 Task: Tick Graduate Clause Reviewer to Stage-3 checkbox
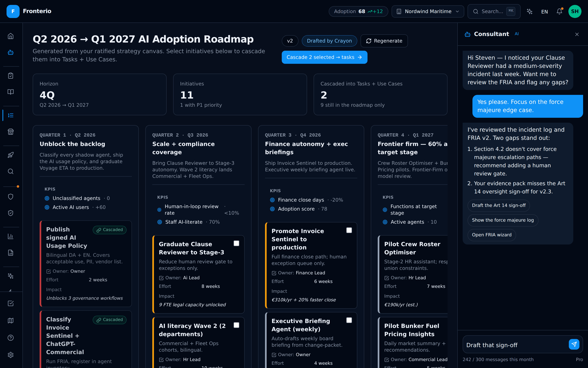pyautogui.click(x=236, y=243)
